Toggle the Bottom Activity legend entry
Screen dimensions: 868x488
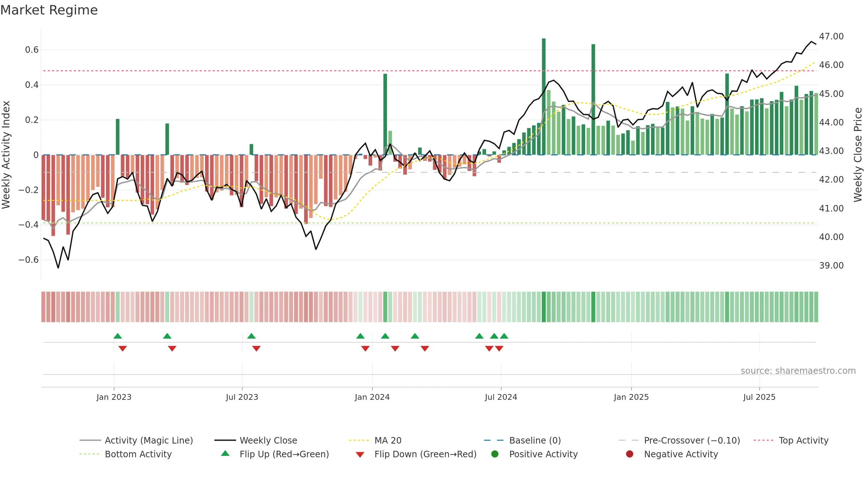pyautogui.click(x=125, y=454)
